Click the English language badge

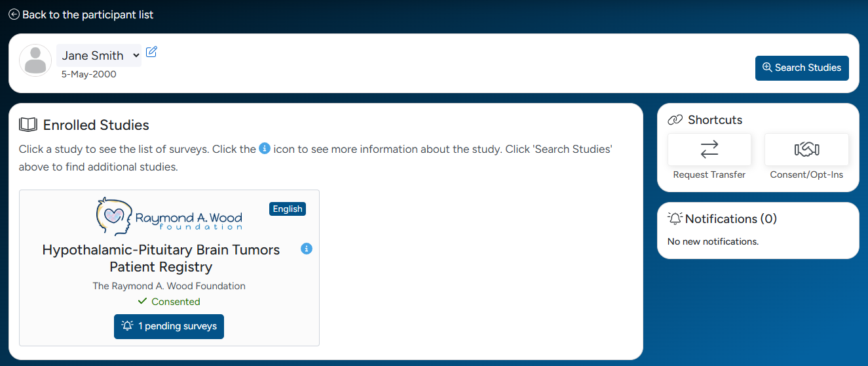(288, 209)
